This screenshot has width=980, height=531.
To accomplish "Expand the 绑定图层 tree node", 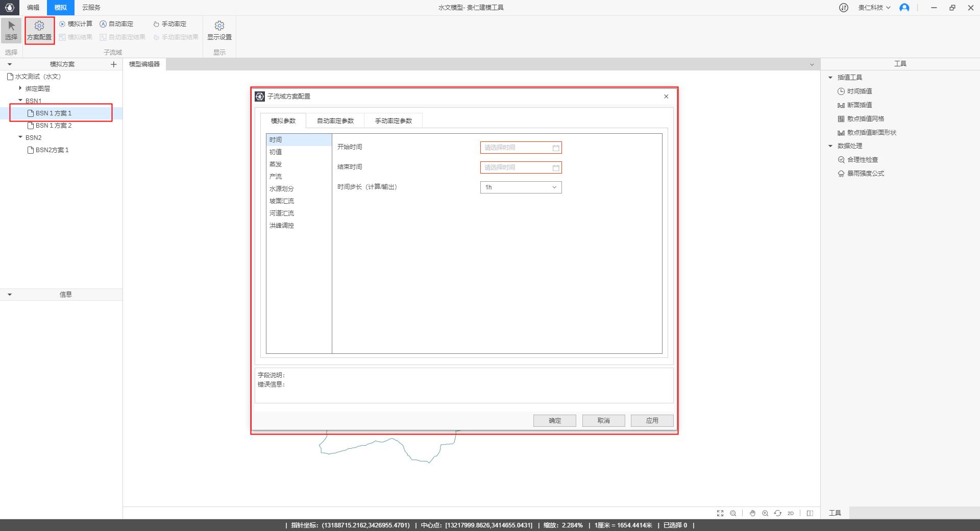I will [x=20, y=88].
